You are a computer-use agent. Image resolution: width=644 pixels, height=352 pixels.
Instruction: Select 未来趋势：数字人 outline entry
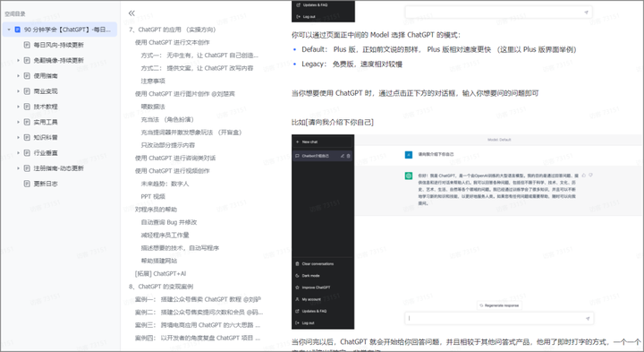165,184
